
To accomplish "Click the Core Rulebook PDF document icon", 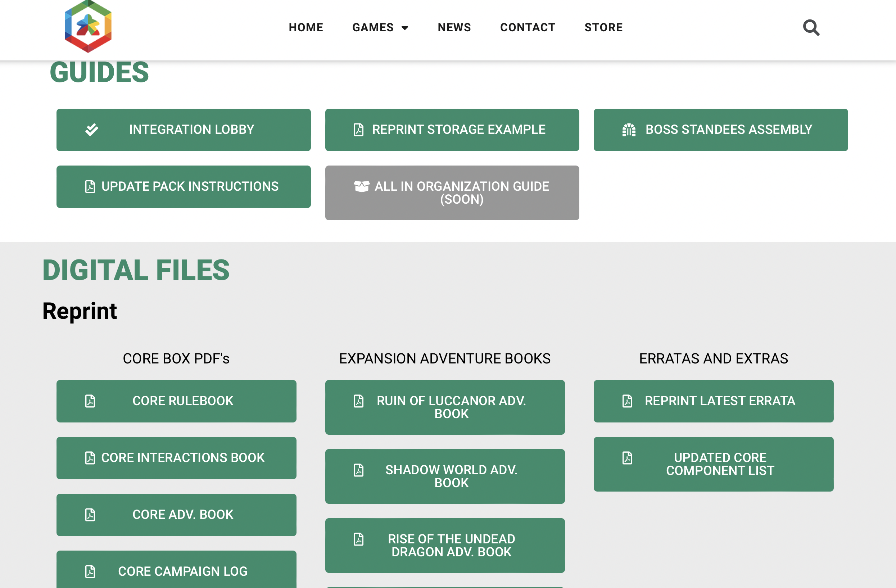I will tap(90, 401).
